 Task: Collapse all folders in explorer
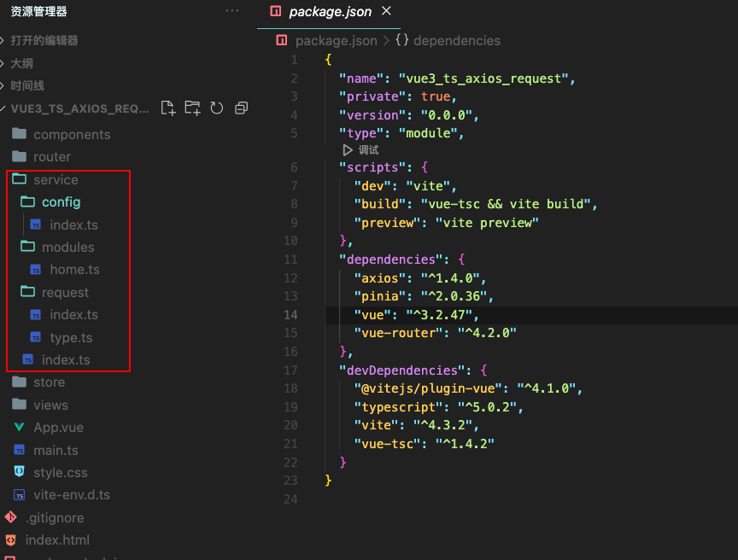[x=241, y=108]
